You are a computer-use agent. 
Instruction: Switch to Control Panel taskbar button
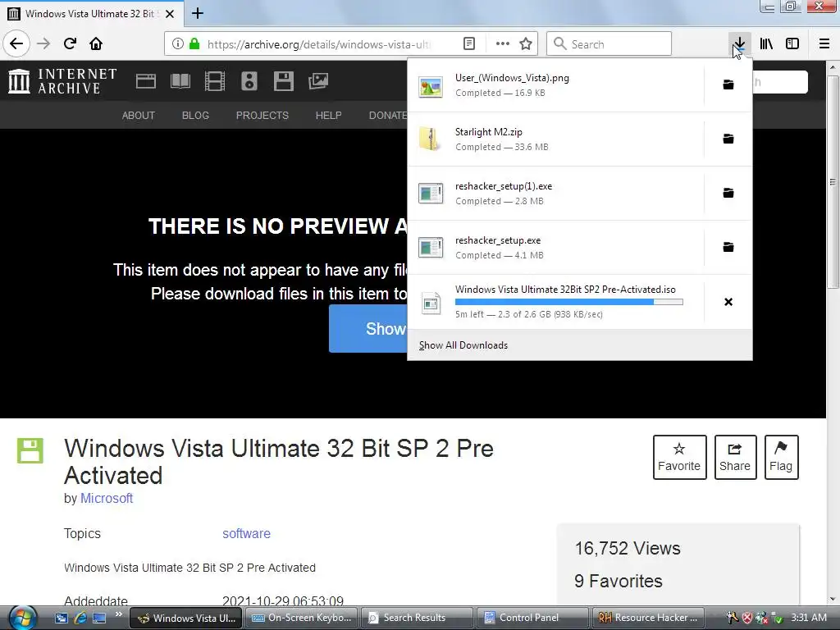[532, 618]
